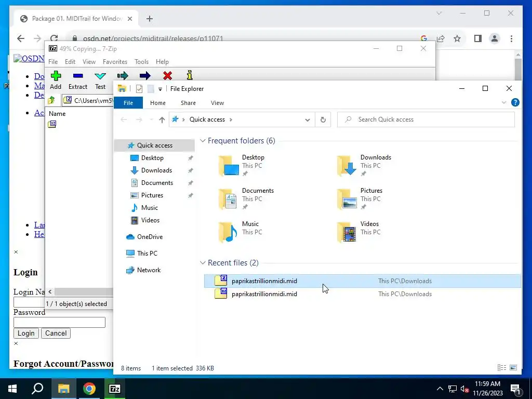The height and width of the screenshot is (399, 532).
Task: Click the Password field on webpage
Action: pyautogui.click(x=59, y=322)
